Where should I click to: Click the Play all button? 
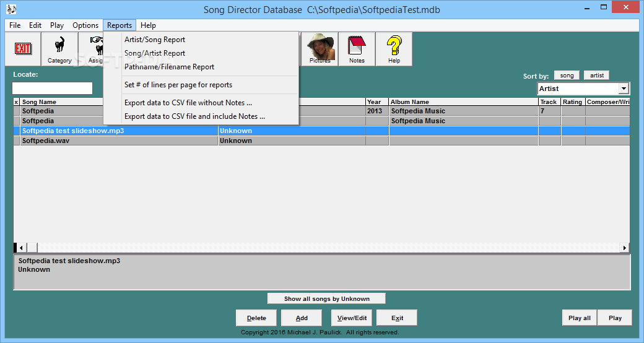pos(580,318)
